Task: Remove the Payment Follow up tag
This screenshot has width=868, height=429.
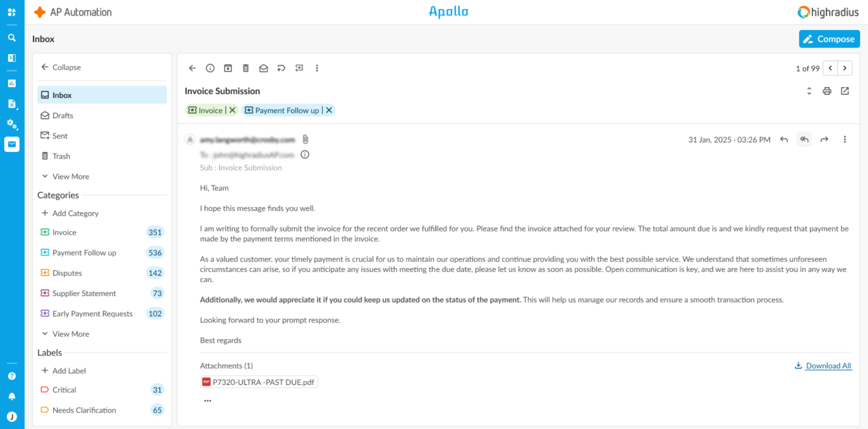Action: click(x=329, y=110)
